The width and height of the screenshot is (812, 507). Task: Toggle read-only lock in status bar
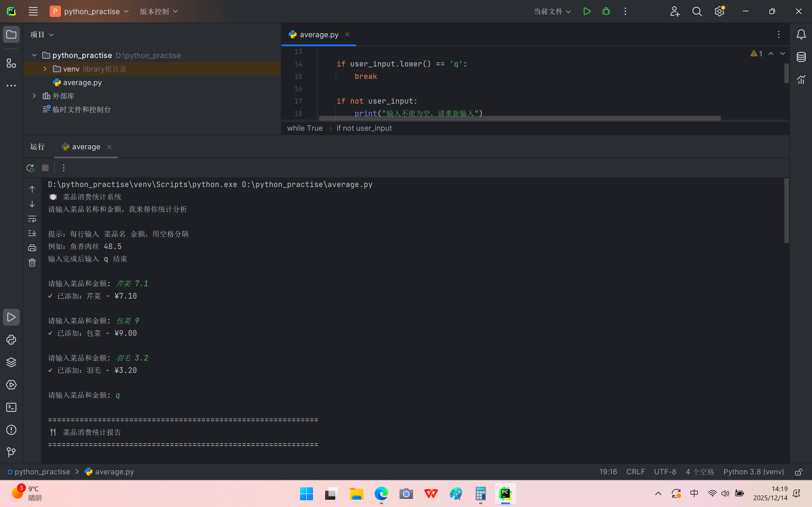(798, 472)
